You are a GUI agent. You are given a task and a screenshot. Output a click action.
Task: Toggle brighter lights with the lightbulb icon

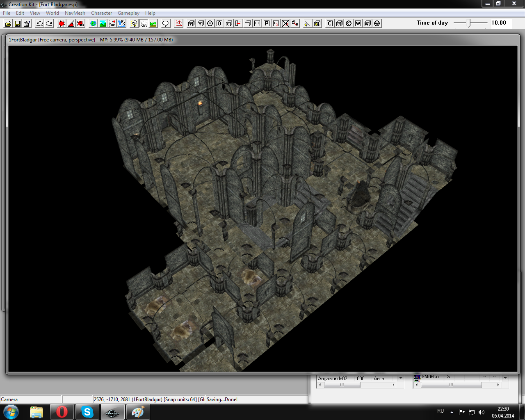[x=135, y=24]
